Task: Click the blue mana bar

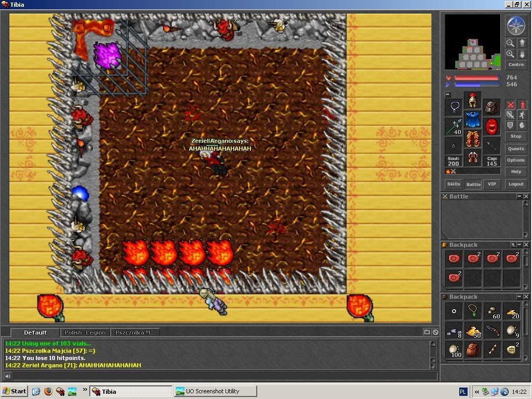Action: tap(477, 85)
